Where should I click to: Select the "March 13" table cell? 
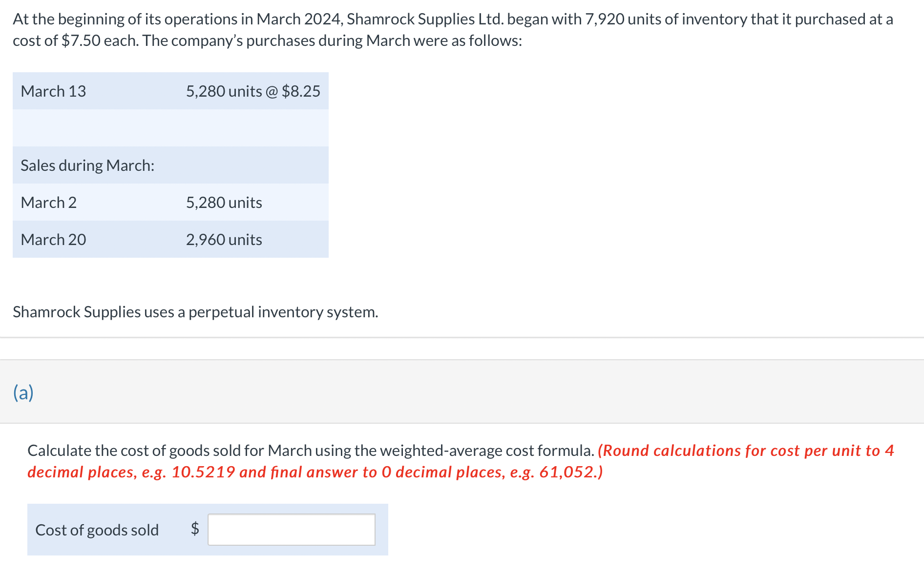(x=53, y=91)
